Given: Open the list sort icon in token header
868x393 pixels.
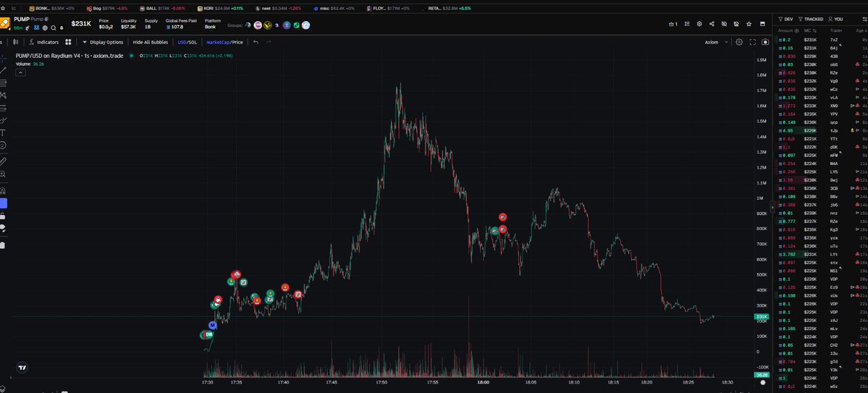Looking at the screenshot, I should (687, 24).
